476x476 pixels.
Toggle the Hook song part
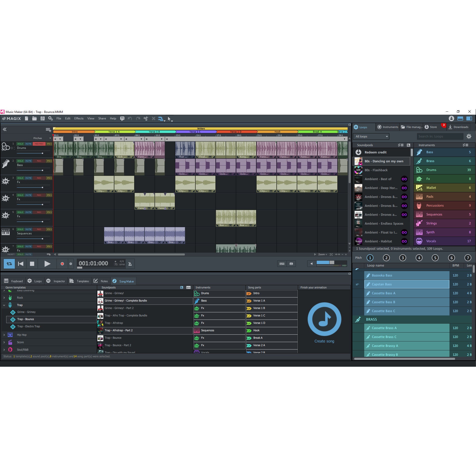pyautogui.click(x=272, y=331)
